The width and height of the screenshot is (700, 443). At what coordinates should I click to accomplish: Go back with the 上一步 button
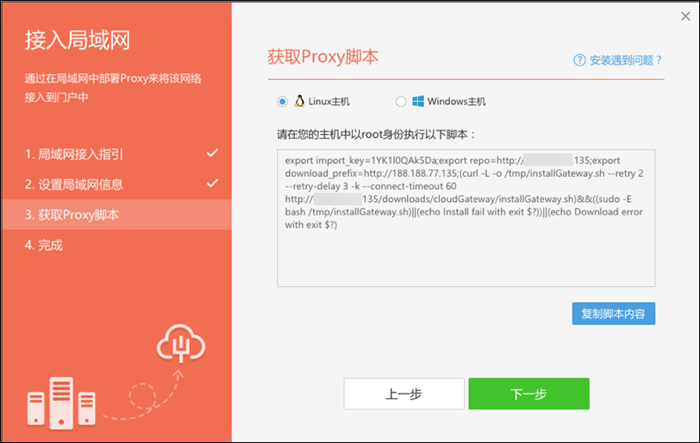(x=404, y=393)
